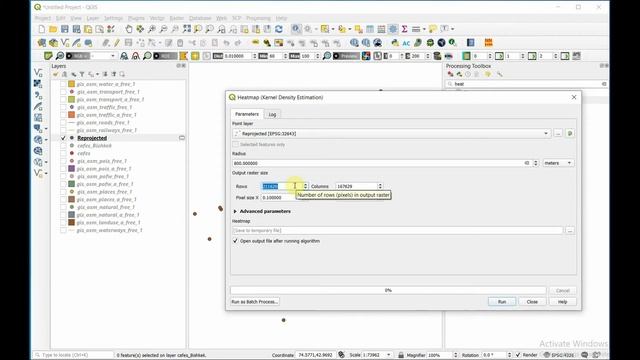Click the orange plugin icon on the toolbar

click(x=488, y=42)
